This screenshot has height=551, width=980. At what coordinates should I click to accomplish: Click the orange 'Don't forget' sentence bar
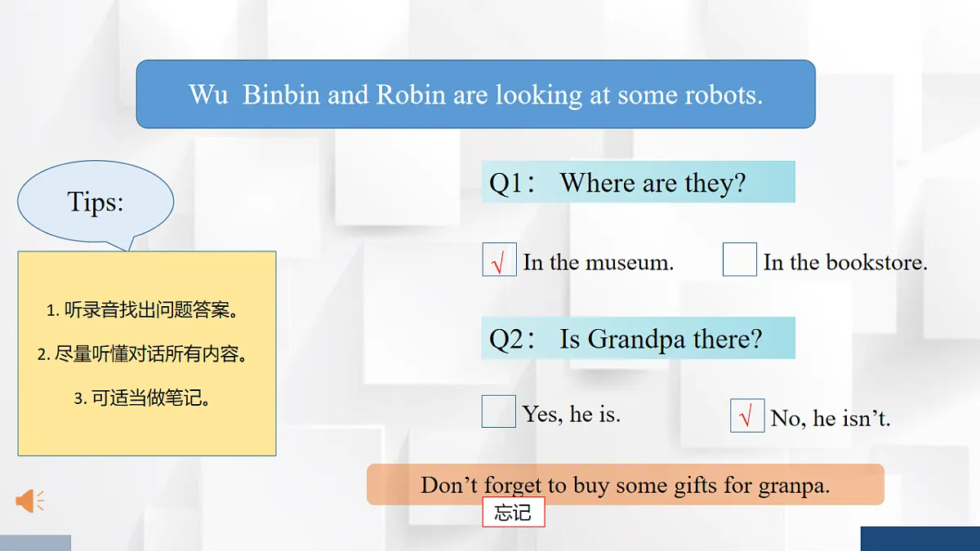[x=626, y=485]
